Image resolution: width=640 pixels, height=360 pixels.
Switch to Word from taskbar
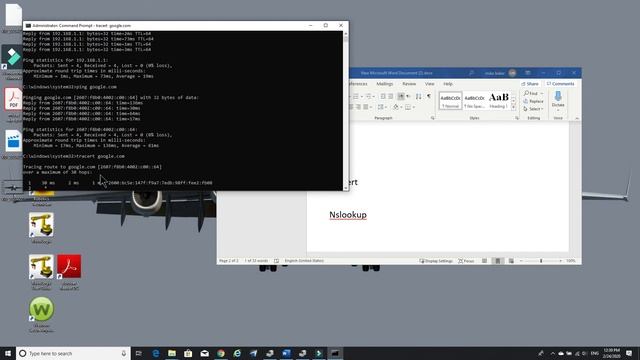(286, 353)
